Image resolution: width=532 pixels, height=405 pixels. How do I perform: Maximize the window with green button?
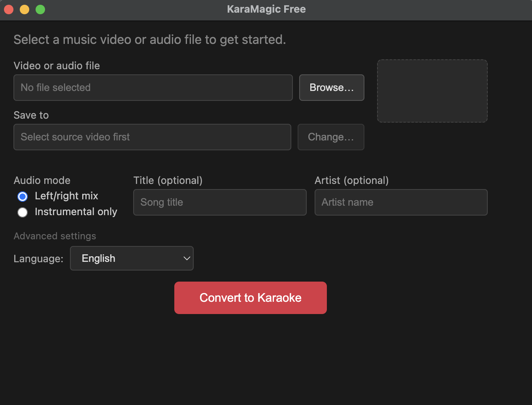pyautogui.click(x=40, y=9)
